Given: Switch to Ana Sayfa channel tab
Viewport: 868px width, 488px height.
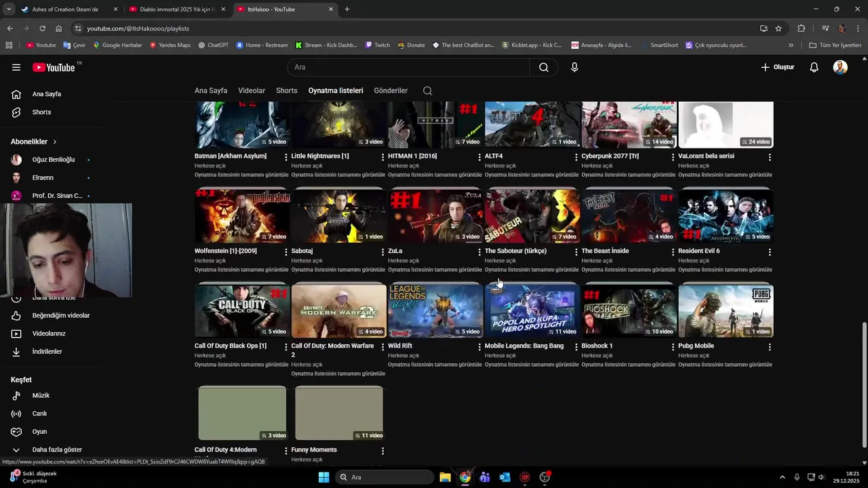Looking at the screenshot, I should coord(211,91).
